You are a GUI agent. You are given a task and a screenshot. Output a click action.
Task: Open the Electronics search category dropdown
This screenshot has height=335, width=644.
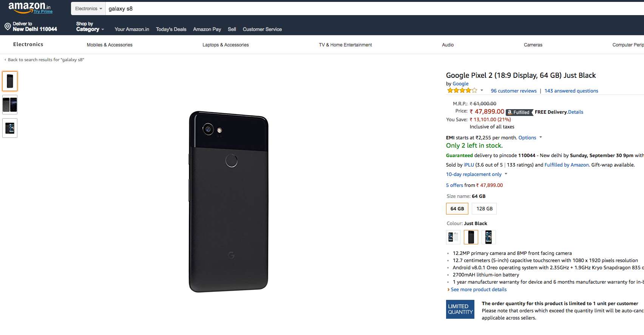pos(88,9)
